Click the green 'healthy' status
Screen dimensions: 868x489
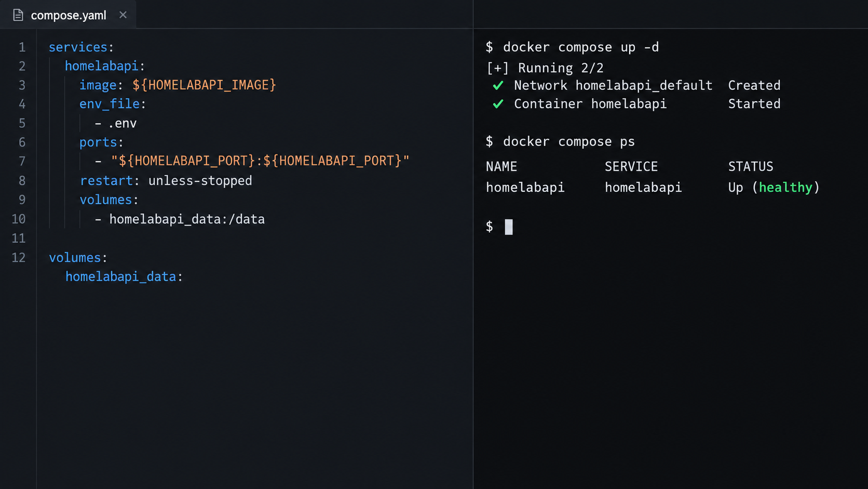[785, 188]
